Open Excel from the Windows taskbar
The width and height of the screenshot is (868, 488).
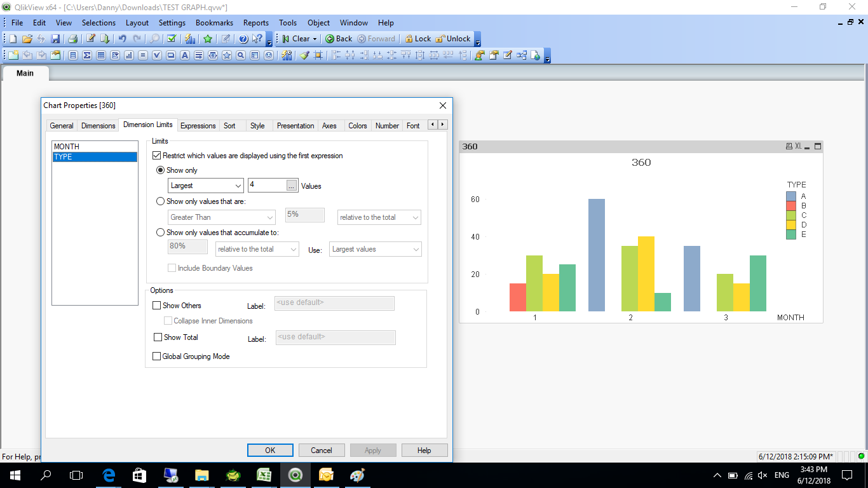pos(264,475)
